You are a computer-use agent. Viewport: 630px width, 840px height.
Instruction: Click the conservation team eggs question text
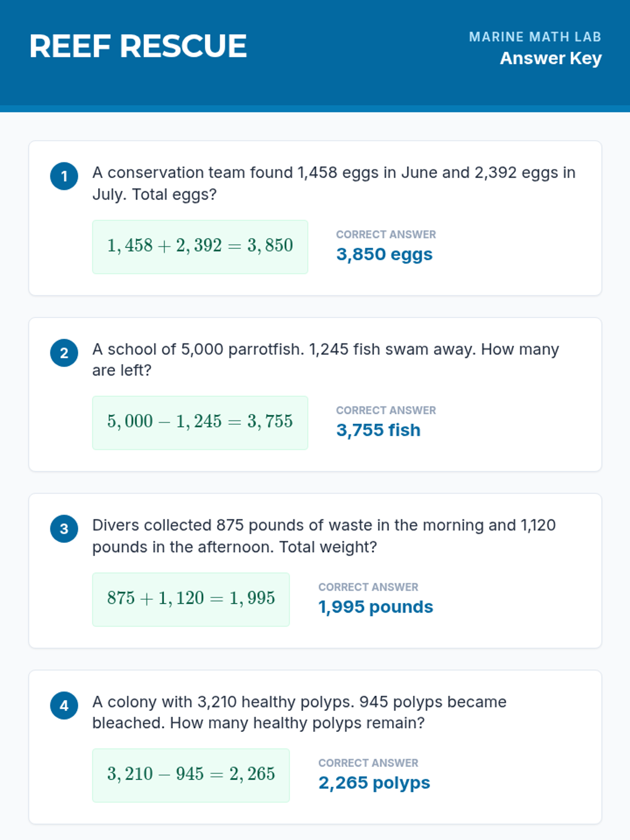tap(334, 183)
